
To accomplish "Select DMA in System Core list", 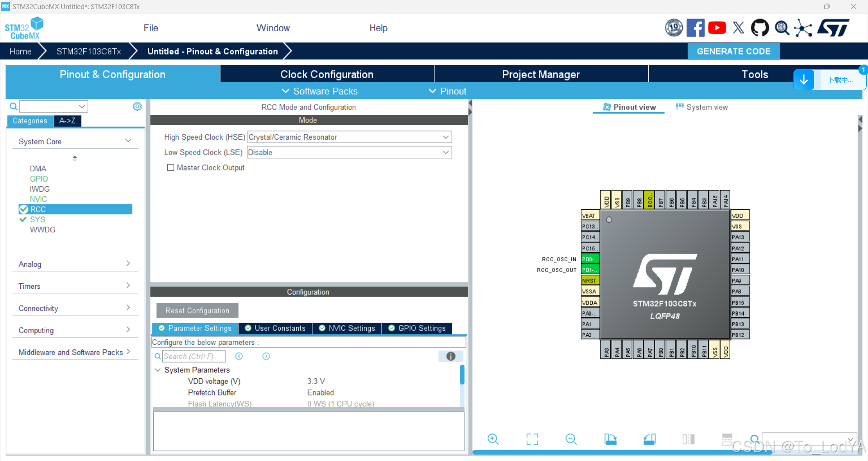I will 38,169.
